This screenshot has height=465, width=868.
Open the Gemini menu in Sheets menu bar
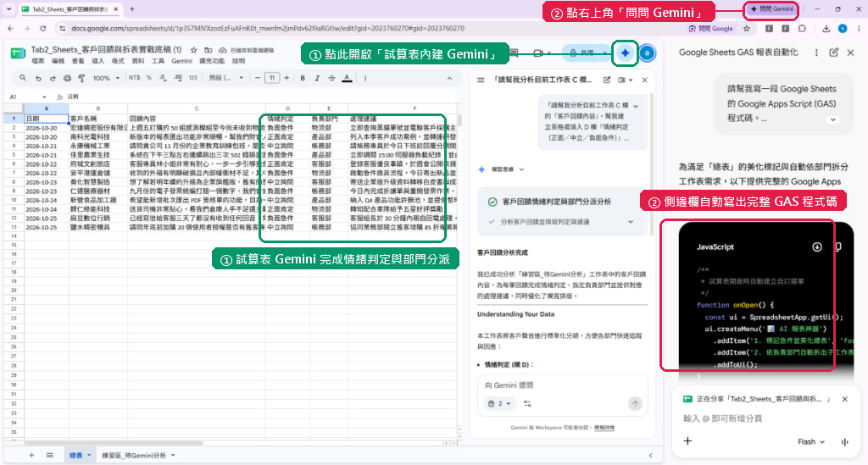click(x=181, y=61)
